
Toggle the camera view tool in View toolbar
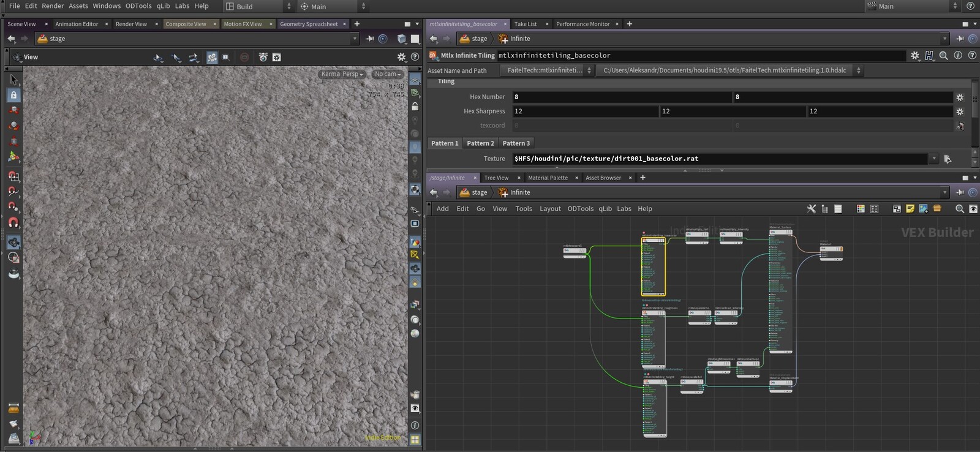(212, 57)
